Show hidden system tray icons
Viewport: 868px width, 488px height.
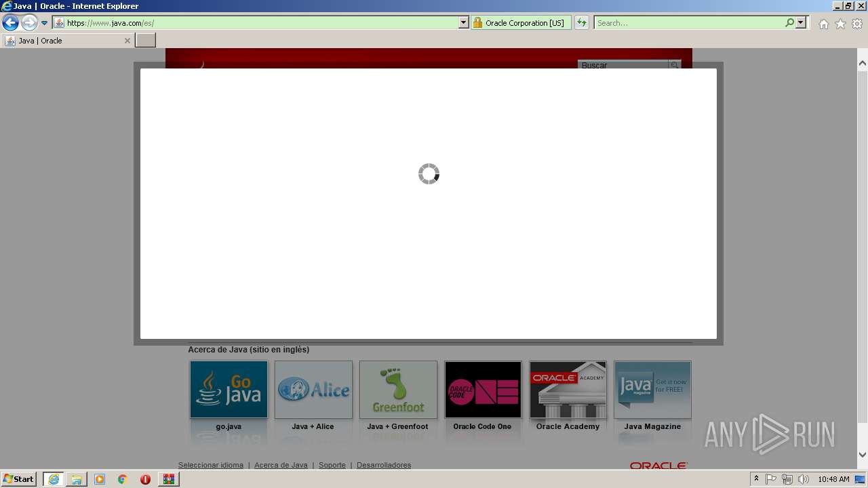757,479
